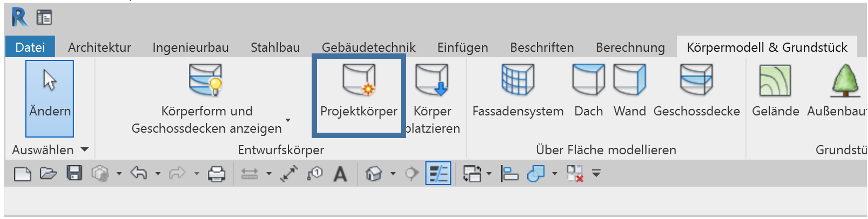Toggle Körperform und Geschossdecken anzeigen
868x219 pixels.
point(206,80)
